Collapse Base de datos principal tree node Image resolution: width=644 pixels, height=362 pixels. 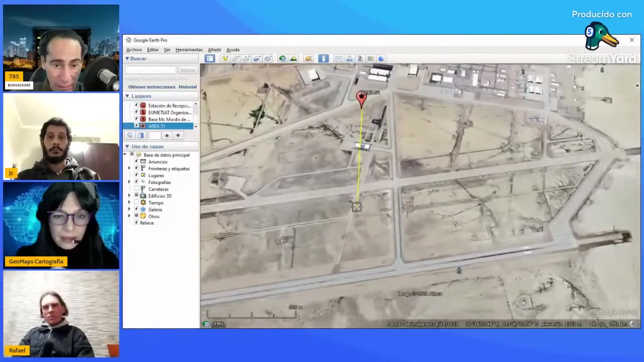(125, 154)
